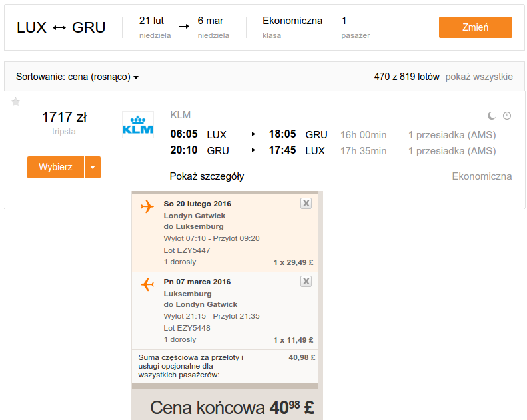
Task: Click the 40,98 £ subtotal amount
Action: point(302,357)
